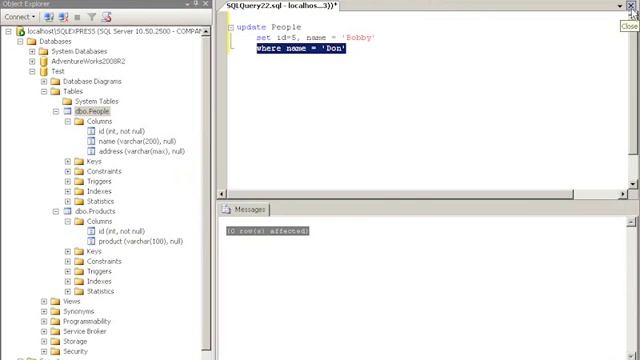Click the dbo.Products table icon
This screenshot has height=360, width=640.
(x=67, y=211)
